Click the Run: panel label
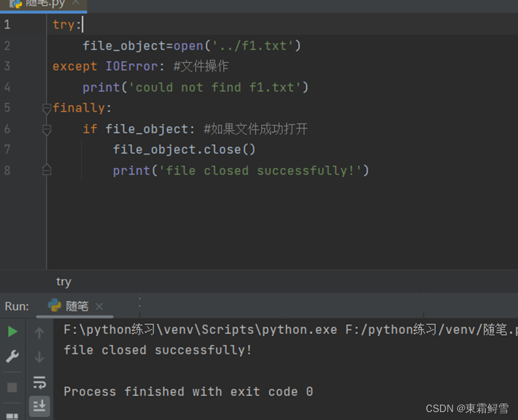This screenshot has height=420, width=518. [17, 306]
